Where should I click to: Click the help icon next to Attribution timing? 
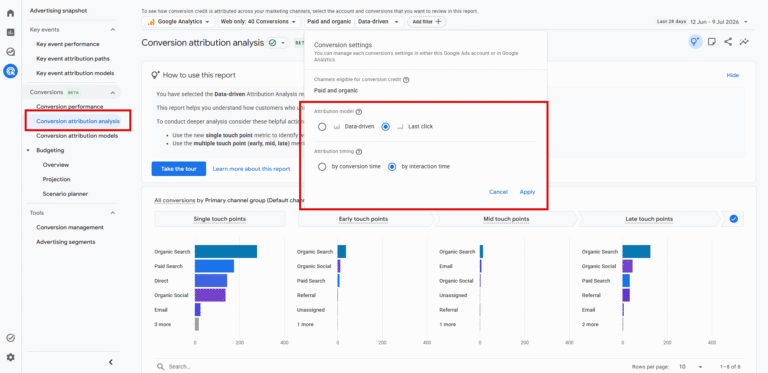[359, 152]
